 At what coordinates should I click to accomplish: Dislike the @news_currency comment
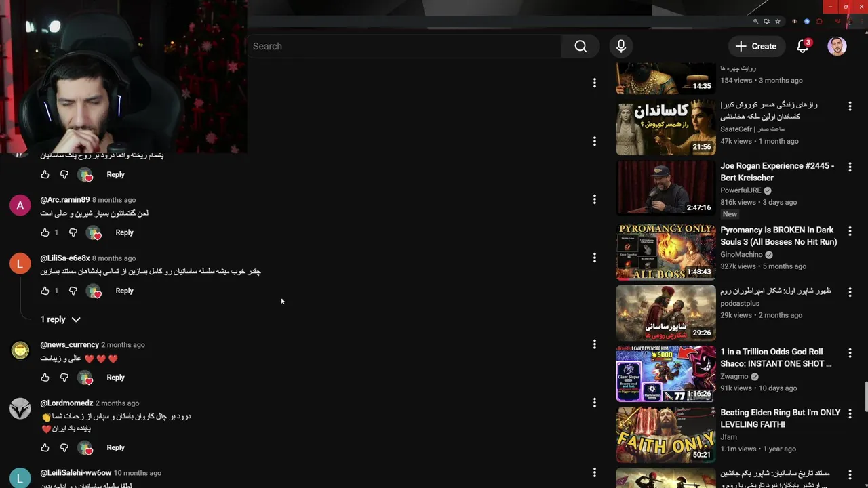coord(64,378)
